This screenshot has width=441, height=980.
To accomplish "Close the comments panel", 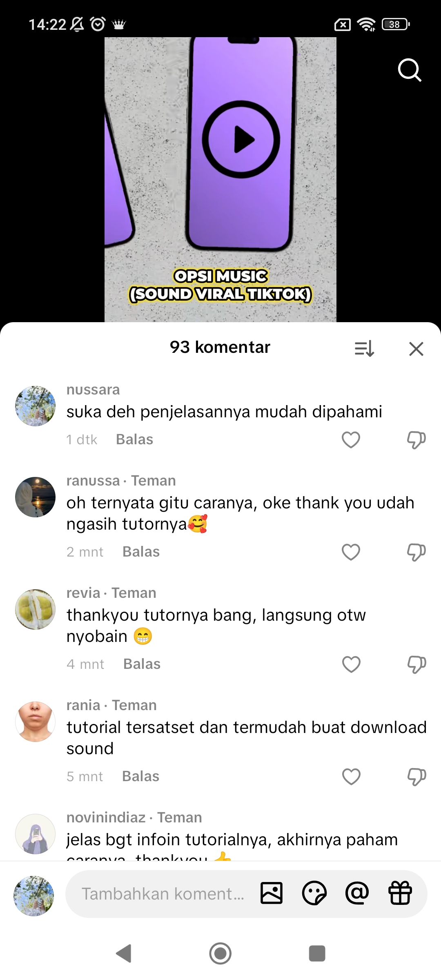I will [x=416, y=349].
